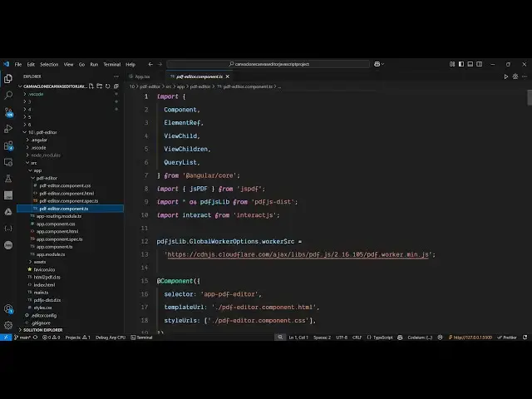Go forward using the title bar right arrow

tap(160, 64)
